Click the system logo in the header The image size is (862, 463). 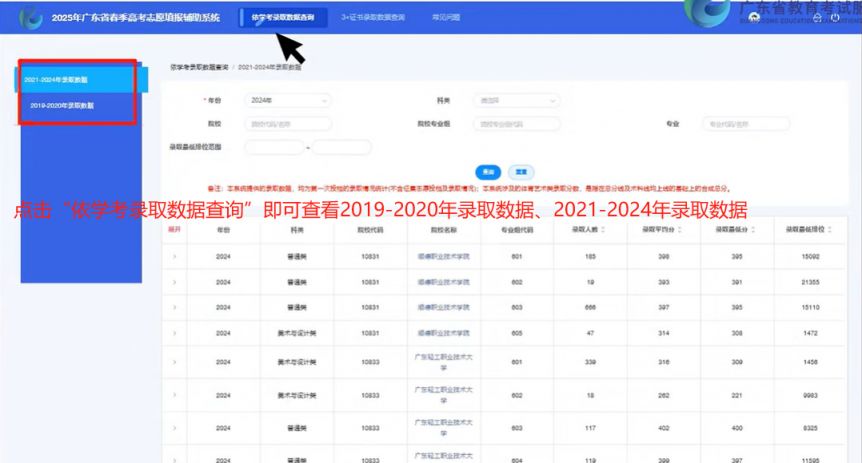click(31, 18)
